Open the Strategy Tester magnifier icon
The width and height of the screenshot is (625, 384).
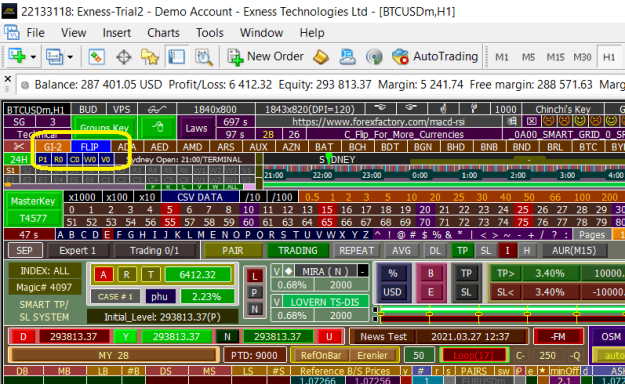coord(204,57)
